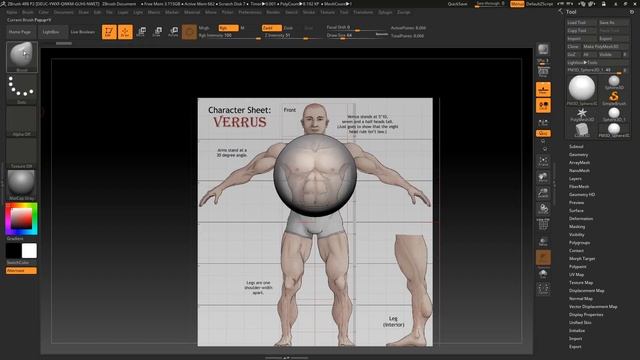
Task: Activate Rotate transform mode in top shelf
Action: (x=173, y=31)
